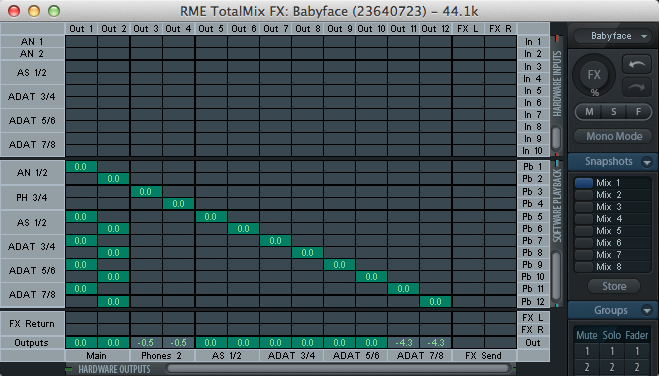
Task: Click the Store snapshot button
Action: click(614, 286)
